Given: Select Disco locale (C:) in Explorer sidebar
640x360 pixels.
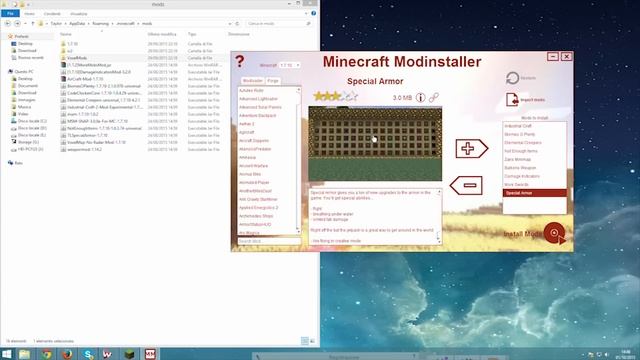Looking at the screenshot, I should [32, 121].
